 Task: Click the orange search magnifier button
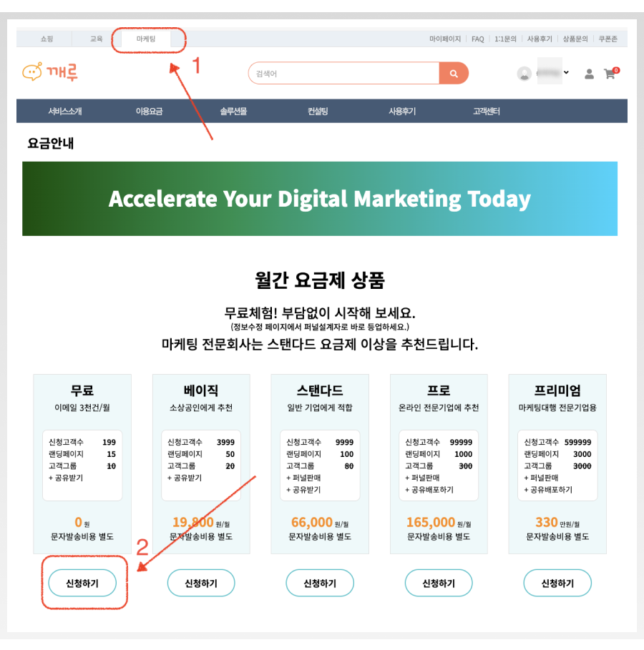pyautogui.click(x=454, y=74)
